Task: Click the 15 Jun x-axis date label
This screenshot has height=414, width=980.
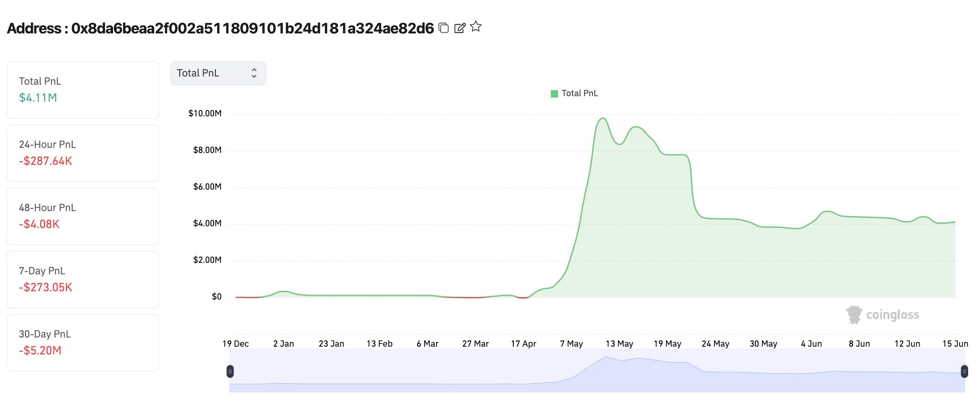Action: point(955,344)
